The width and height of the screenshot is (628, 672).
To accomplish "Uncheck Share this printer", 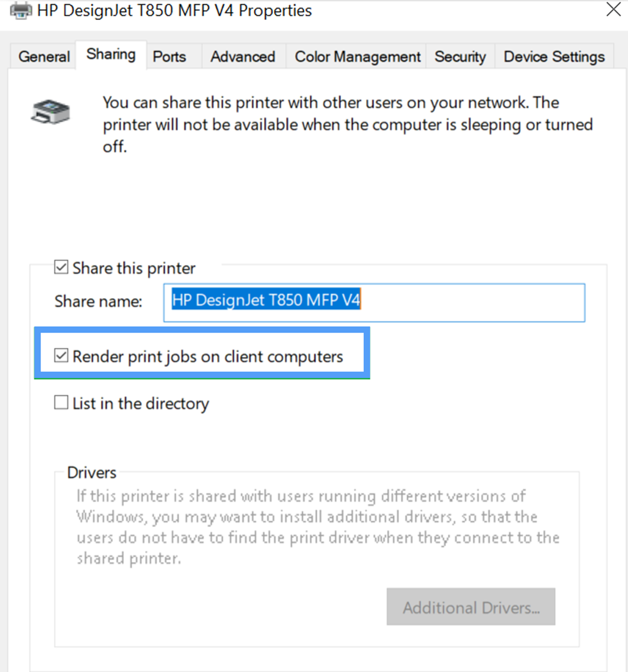I will point(61,267).
